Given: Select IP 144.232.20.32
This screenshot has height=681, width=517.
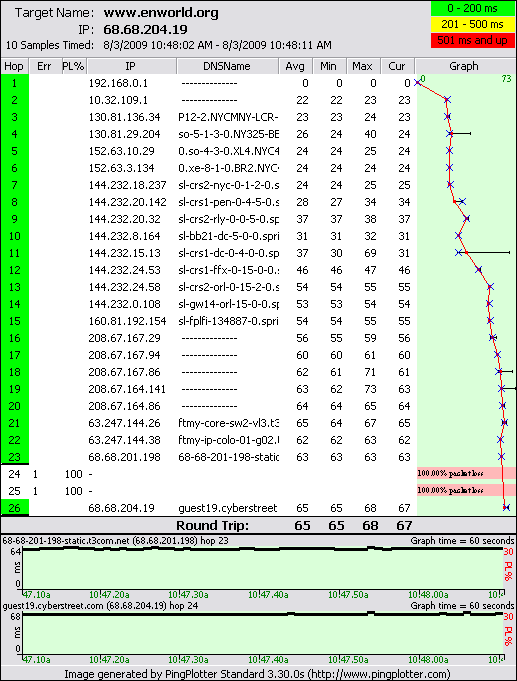Looking at the screenshot, I should coord(124,219).
